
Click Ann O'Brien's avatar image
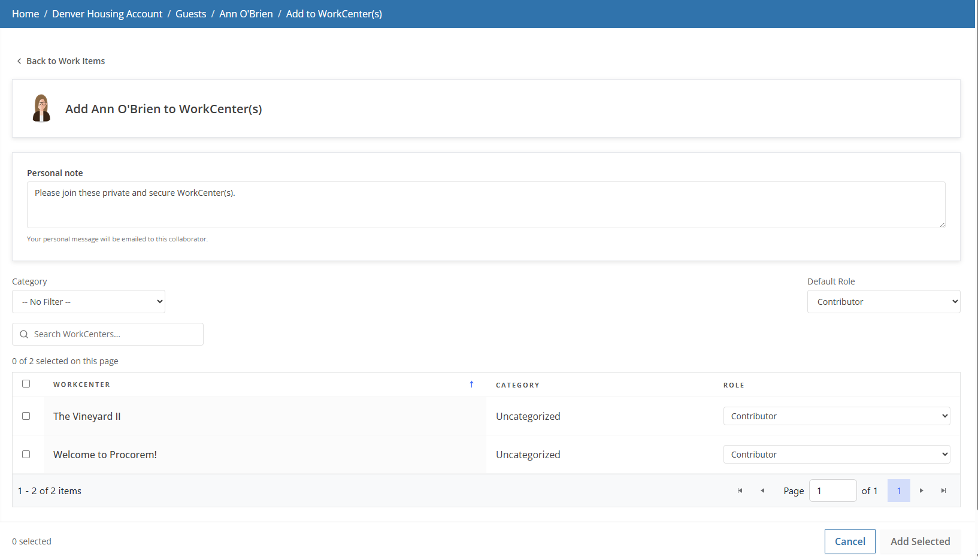(x=41, y=108)
